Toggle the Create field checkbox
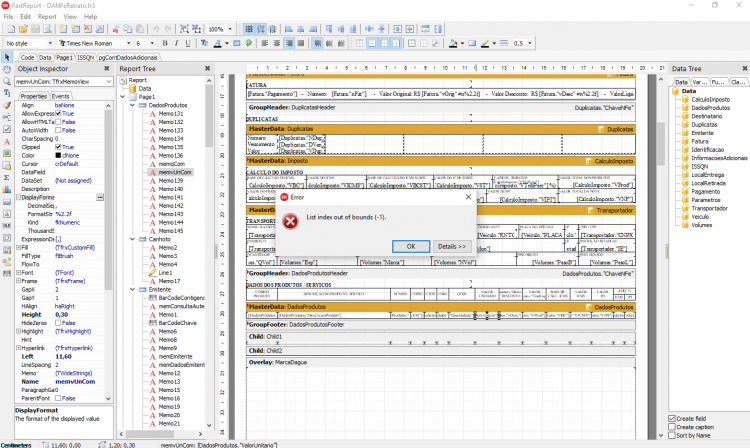750x448 pixels. (672, 418)
